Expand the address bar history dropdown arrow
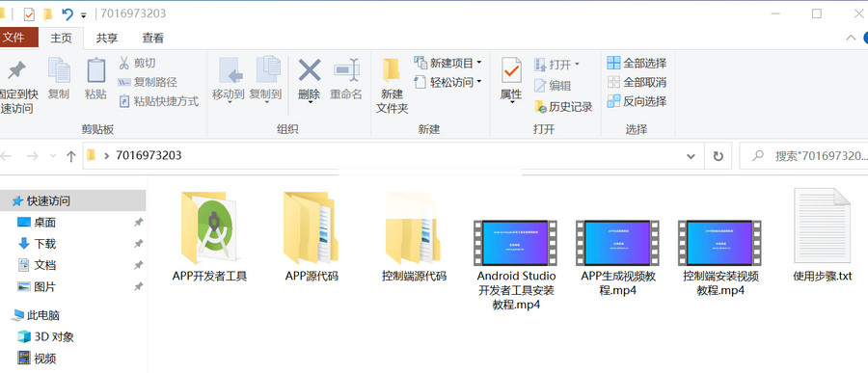Image resolution: width=868 pixels, height=373 pixels. click(691, 156)
